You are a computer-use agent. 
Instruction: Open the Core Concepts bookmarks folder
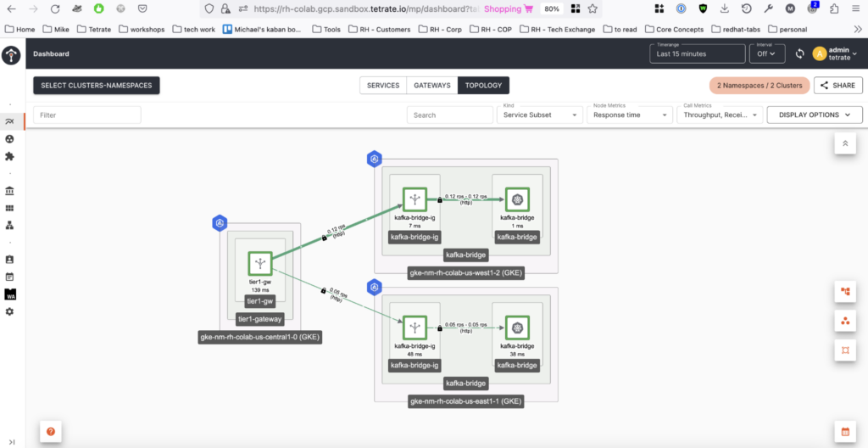(674, 30)
